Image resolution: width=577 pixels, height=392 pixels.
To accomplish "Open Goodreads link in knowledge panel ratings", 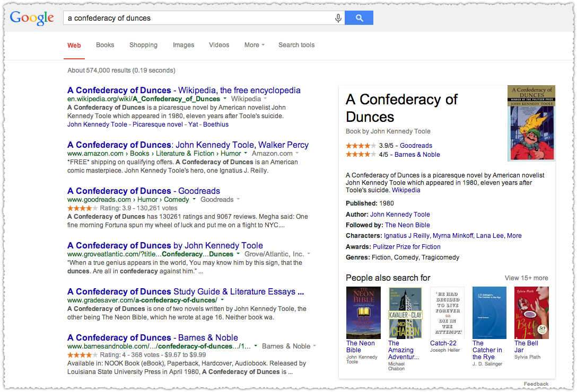I will click(416, 146).
